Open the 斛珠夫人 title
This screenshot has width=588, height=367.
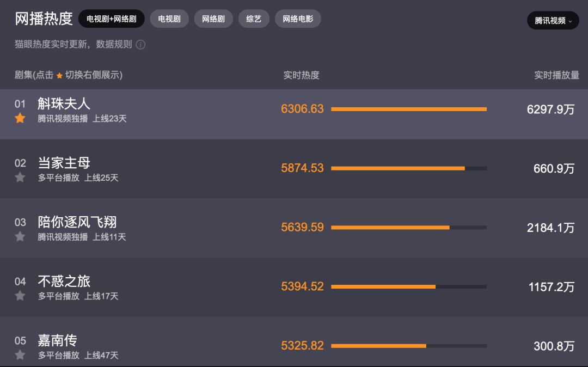point(64,103)
